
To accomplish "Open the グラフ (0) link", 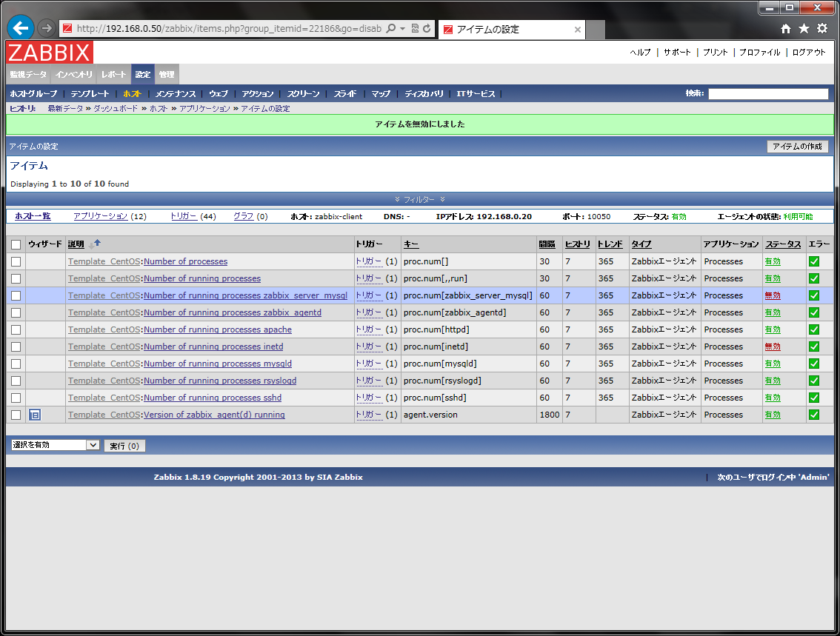I will click(x=243, y=216).
